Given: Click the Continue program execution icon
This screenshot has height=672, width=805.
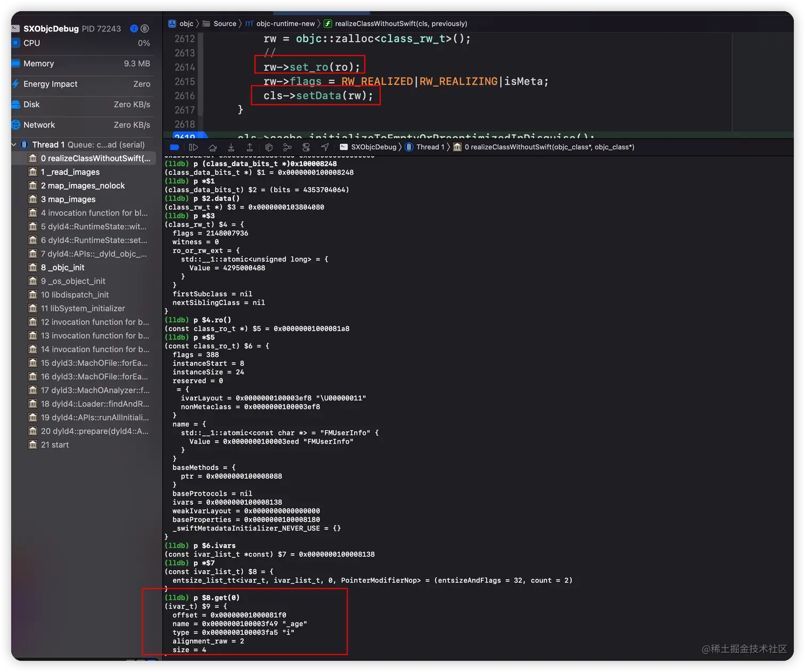Looking at the screenshot, I should (x=193, y=147).
